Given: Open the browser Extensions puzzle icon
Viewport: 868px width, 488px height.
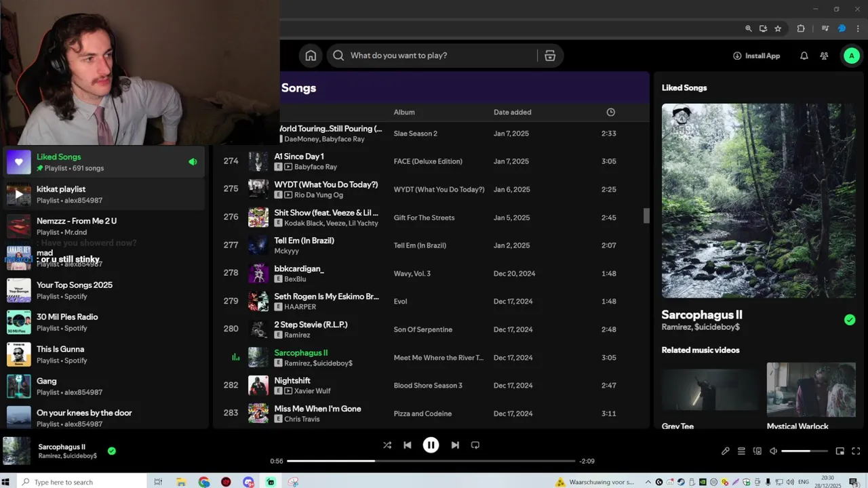Looking at the screenshot, I should [801, 28].
